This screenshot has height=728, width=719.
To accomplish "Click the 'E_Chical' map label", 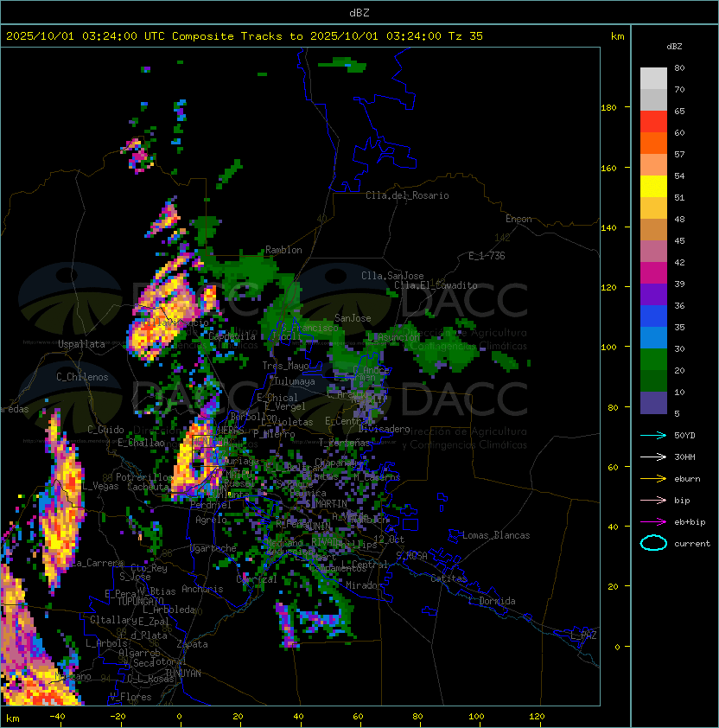I will click(x=277, y=398).
